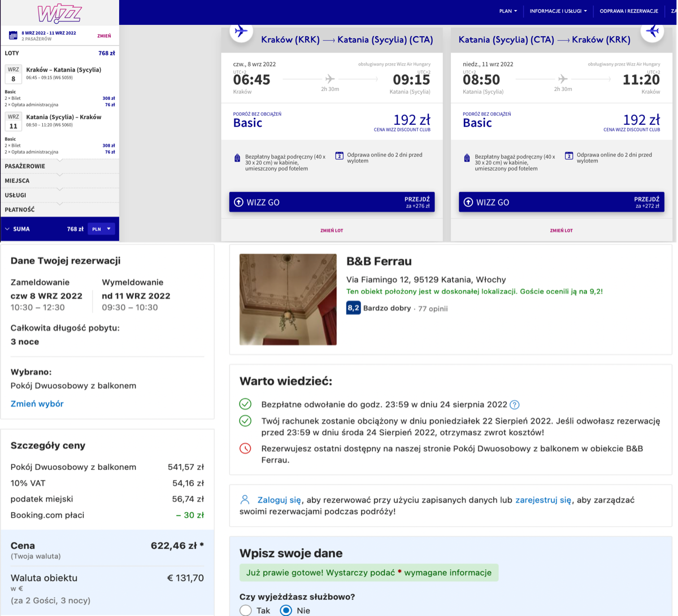
Task: Select Tak for business travel
Action: 245,610
